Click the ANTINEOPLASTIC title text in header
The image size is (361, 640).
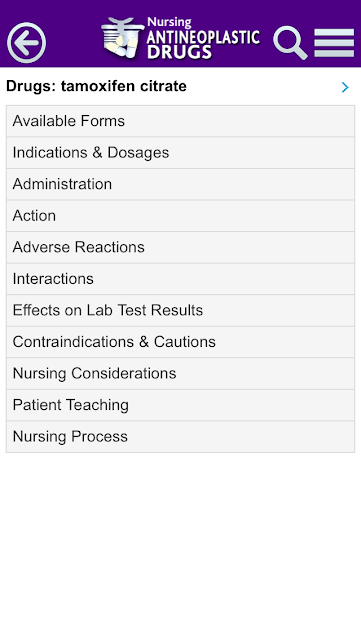click(x=203, y=37)
